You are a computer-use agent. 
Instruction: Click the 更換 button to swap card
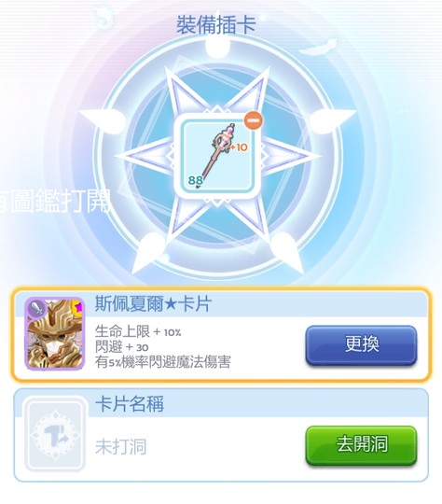pos(361,345)
